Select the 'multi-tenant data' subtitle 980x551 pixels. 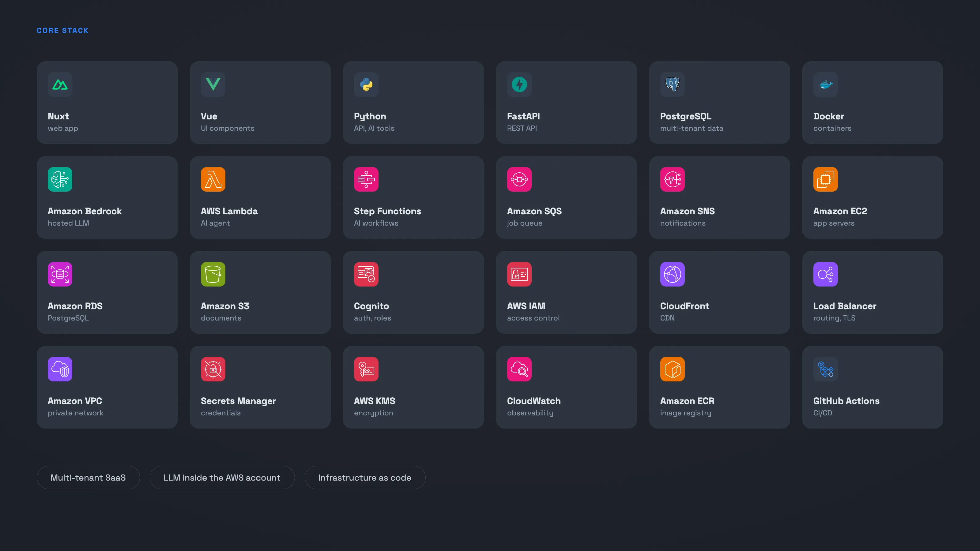pos(692,129)
